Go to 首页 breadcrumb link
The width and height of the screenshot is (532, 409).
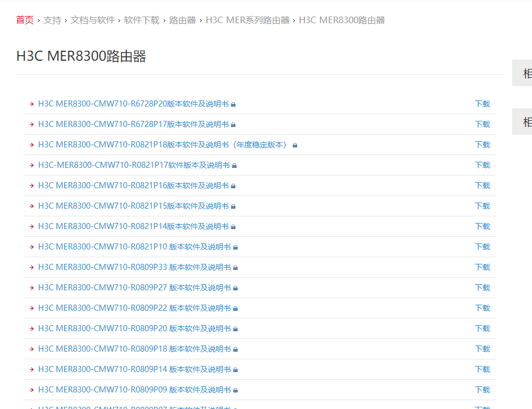[x=25, y=20]
